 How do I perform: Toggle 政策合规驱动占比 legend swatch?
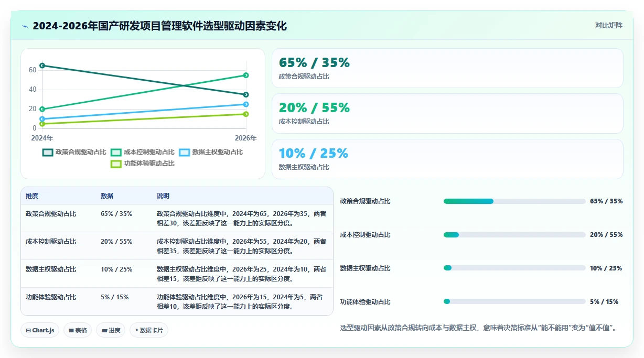48,152
